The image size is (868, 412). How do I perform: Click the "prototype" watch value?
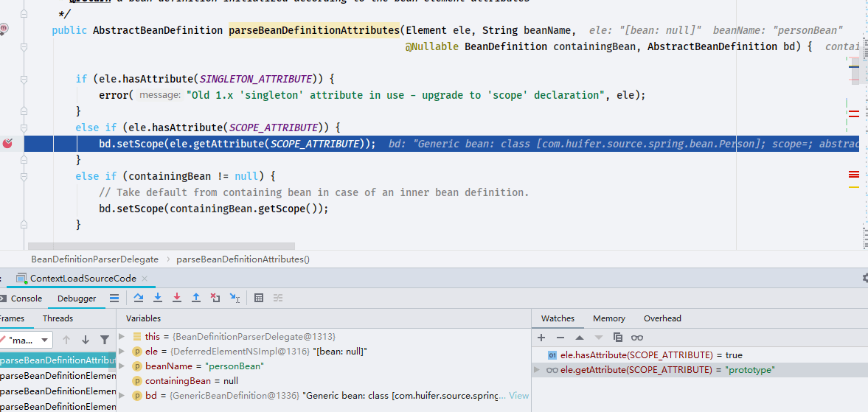pyautogui.click(x=749, y=370)
